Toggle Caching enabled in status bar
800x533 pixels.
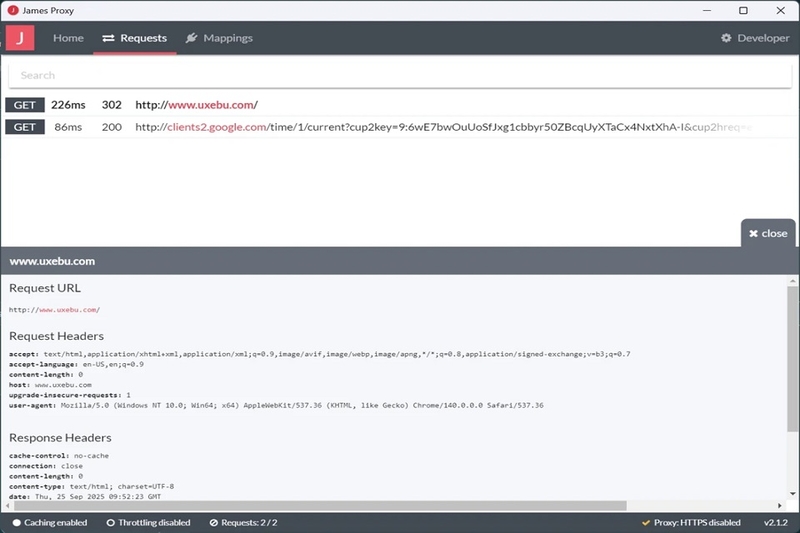50,523
